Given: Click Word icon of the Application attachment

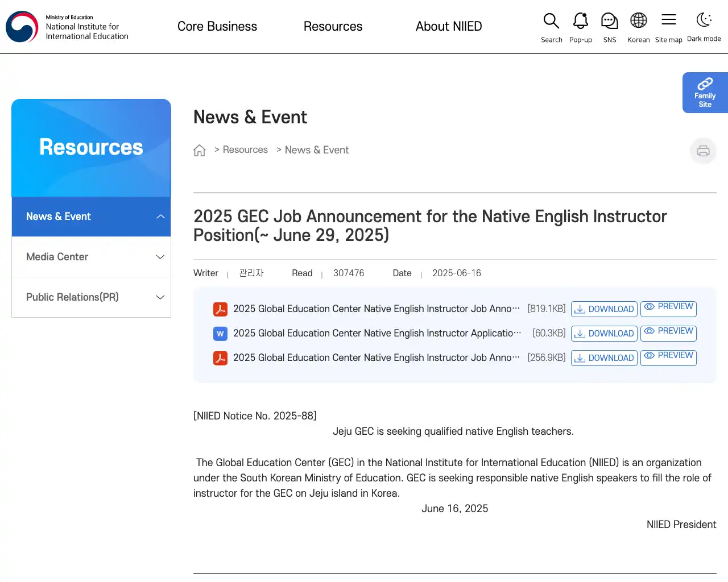Looking at the screenshot, I should click(x=220, y=334).
